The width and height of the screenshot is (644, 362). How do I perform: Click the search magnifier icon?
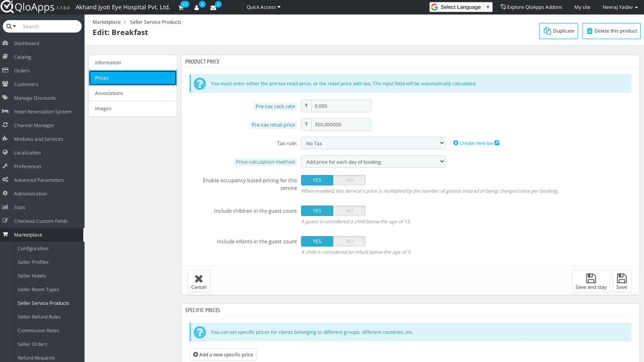point(9,27)
